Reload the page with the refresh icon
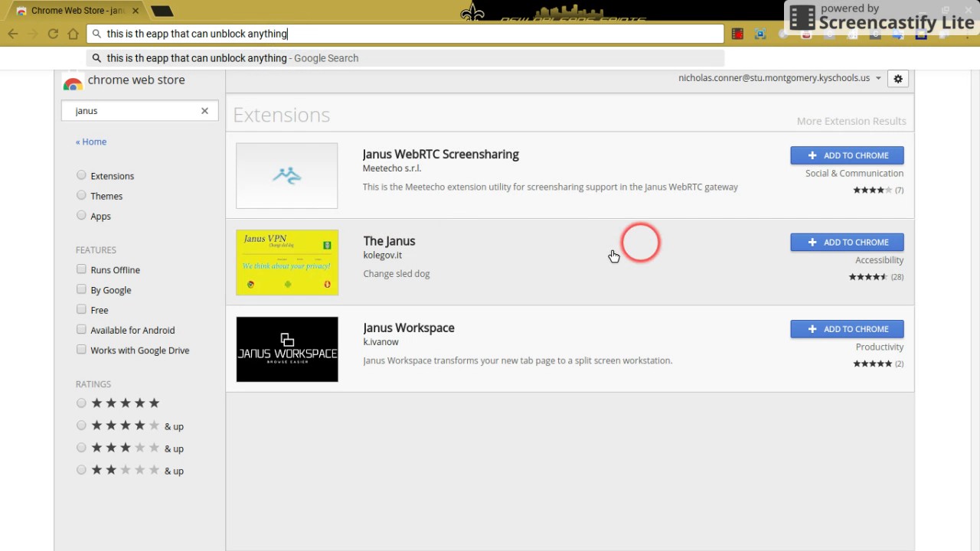 tap(53, 34)
